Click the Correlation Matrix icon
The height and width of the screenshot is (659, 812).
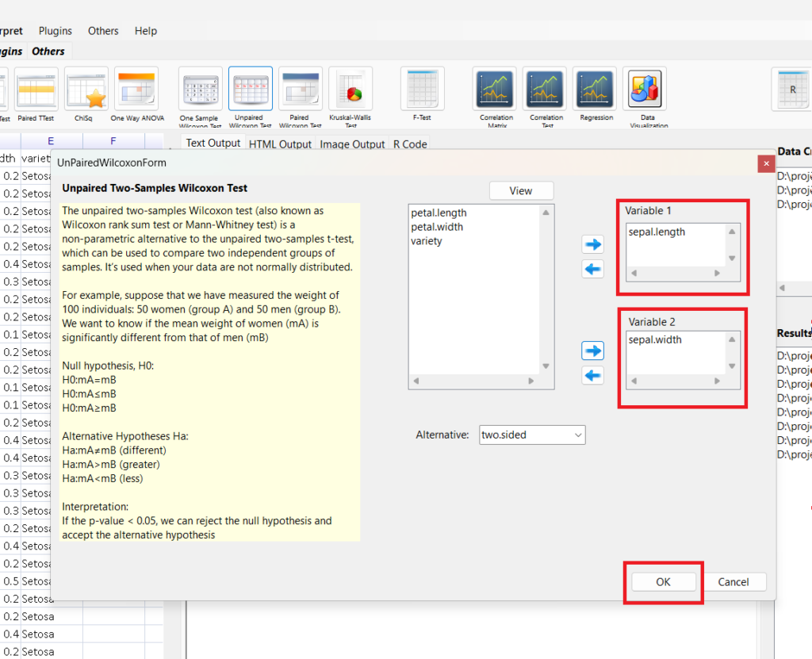coord(496,89)
